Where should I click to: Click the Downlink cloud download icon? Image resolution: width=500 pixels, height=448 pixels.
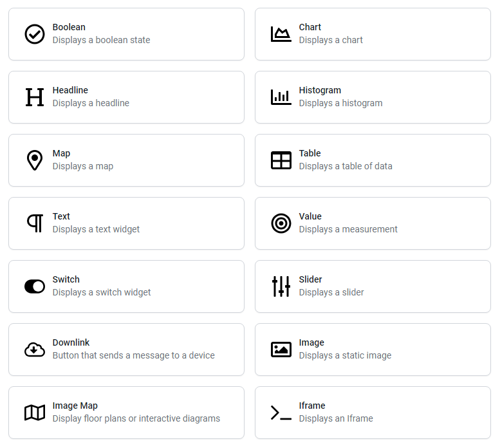click(x=35, y=350)
